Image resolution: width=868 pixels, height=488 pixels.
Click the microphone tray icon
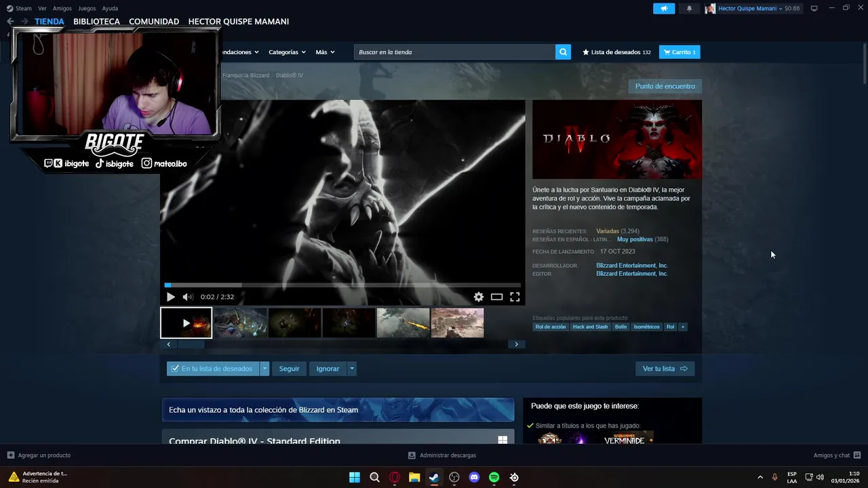(x=775, y=477)
